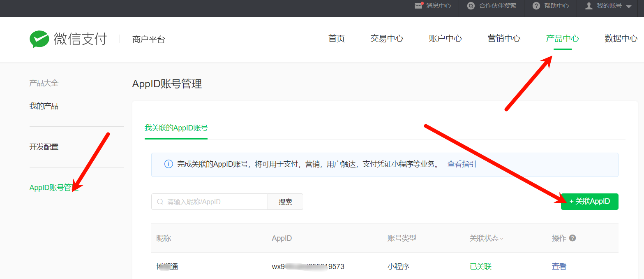Click the green 关联AppID button
Screen dimensions: 644x279
(x=590, y=202)
